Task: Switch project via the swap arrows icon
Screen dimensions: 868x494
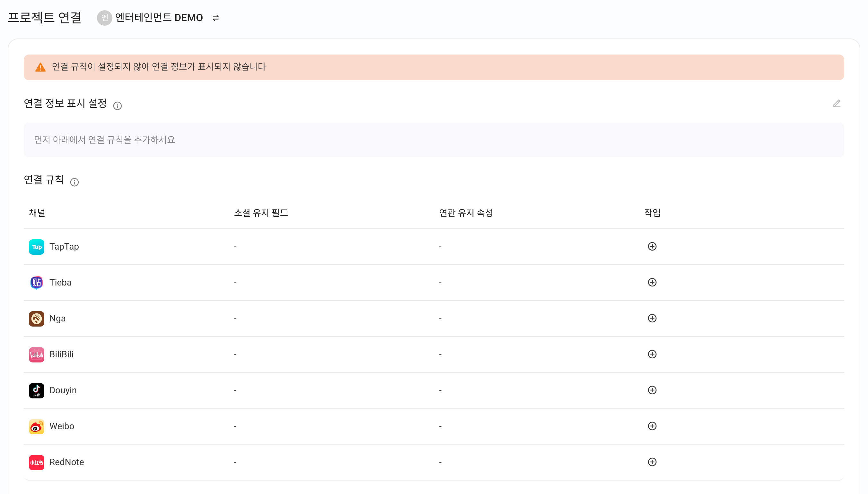Action: coord(216,18)
